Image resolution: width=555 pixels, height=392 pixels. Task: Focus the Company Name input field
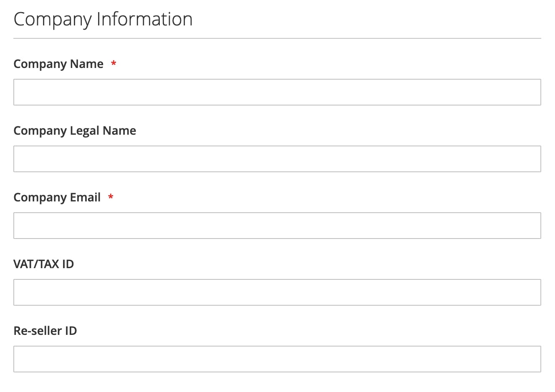(277, 92)
